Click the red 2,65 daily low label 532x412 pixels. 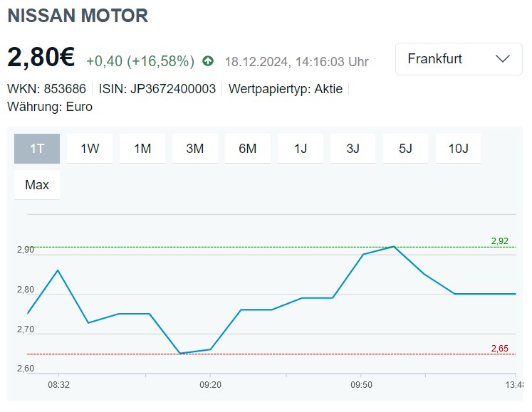coord(500,348)
